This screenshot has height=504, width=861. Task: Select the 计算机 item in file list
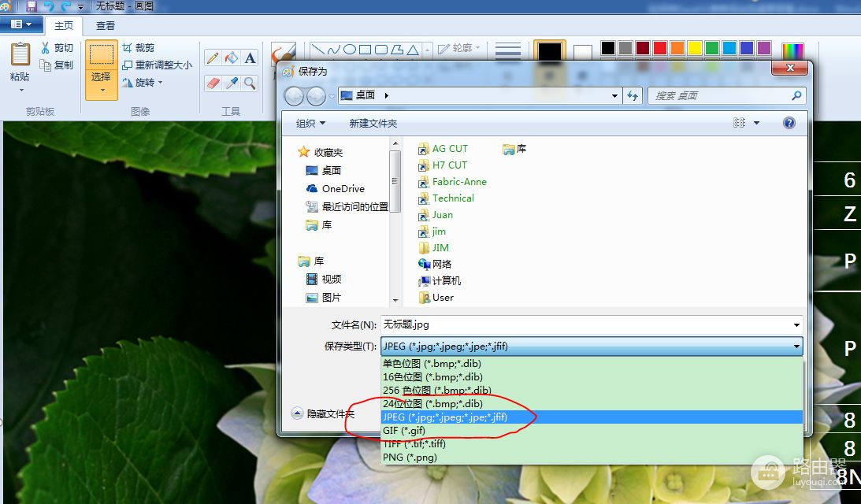pos(440,280)
